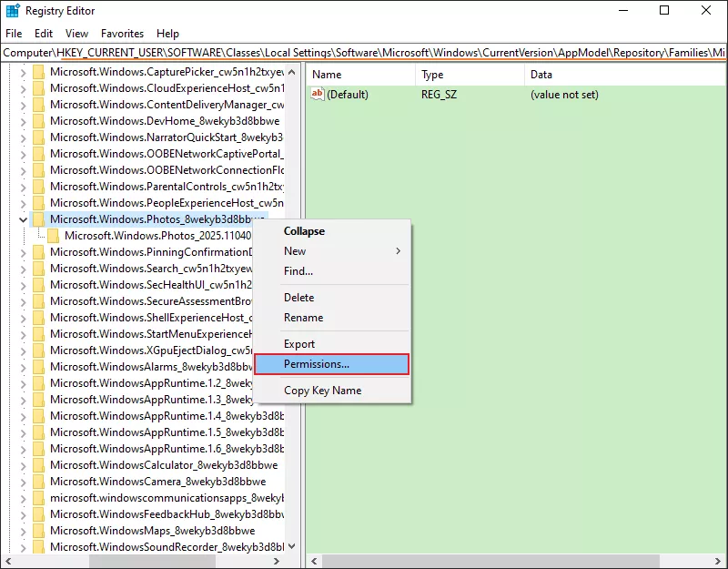Viewport: 728px width, 569px height.
Task: Click the Name column header
Action: click(360, 75)
